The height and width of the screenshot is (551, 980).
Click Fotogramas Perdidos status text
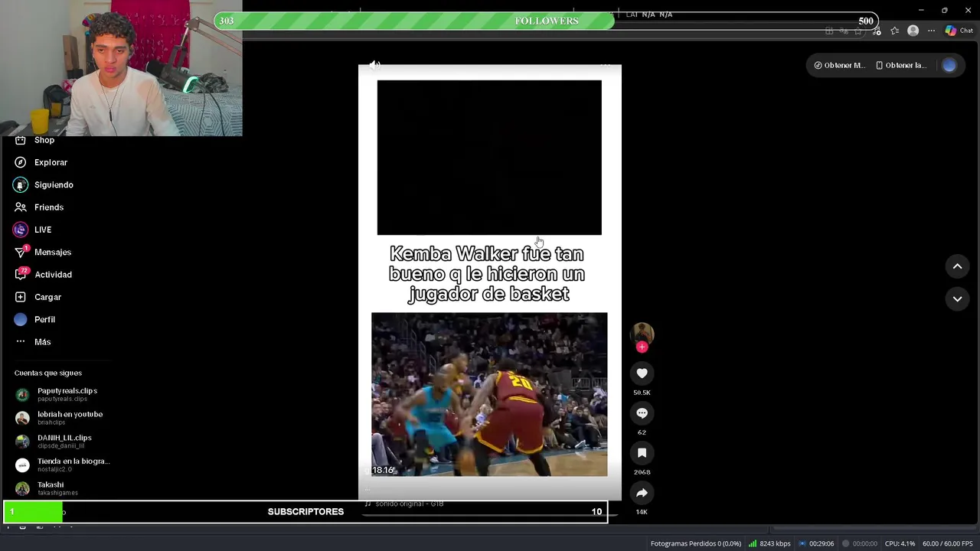pos(696,543)
